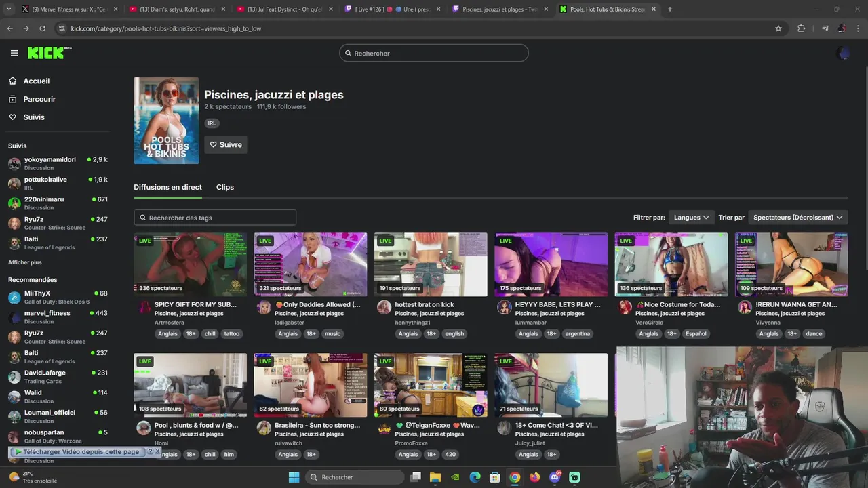Open the 220ninimaru channel in the sidebar

[58, 203]
